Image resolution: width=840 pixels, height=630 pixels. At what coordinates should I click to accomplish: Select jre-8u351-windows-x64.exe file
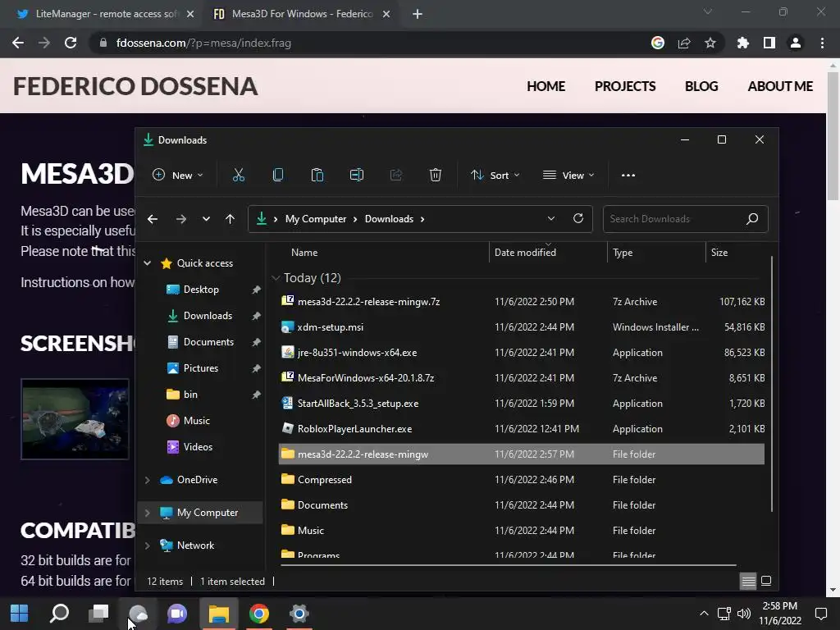tap(522, 353)
